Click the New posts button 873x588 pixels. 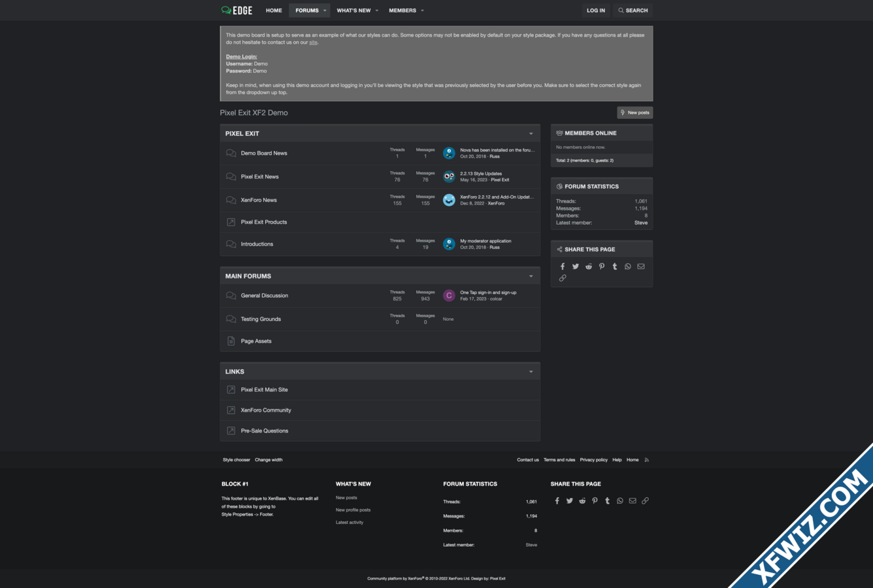(634, 112)
